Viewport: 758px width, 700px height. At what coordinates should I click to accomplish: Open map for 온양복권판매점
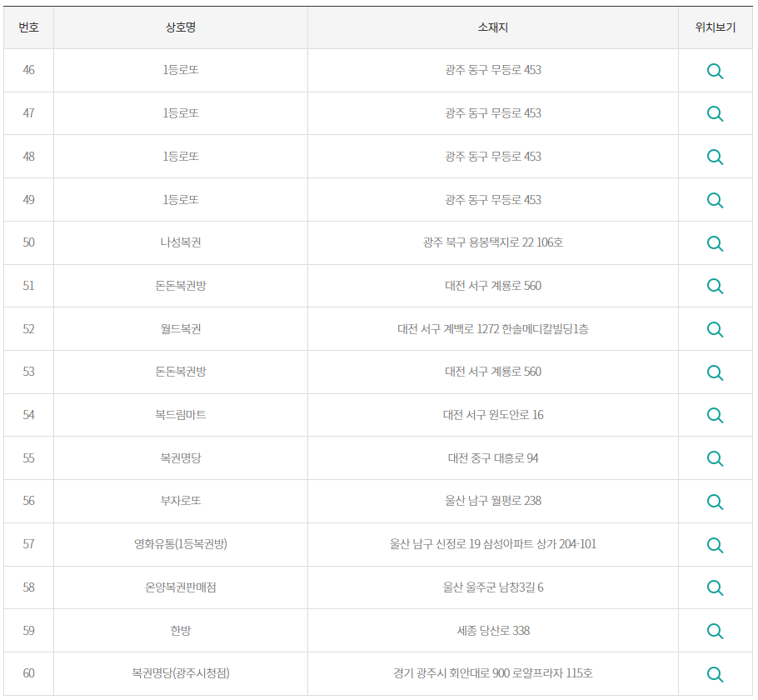coord(715,587)
